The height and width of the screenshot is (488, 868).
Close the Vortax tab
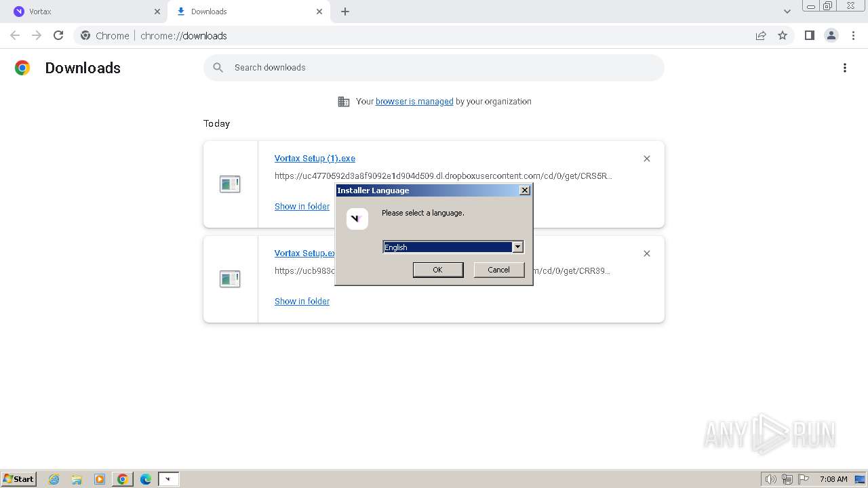[x=157, y=12]
